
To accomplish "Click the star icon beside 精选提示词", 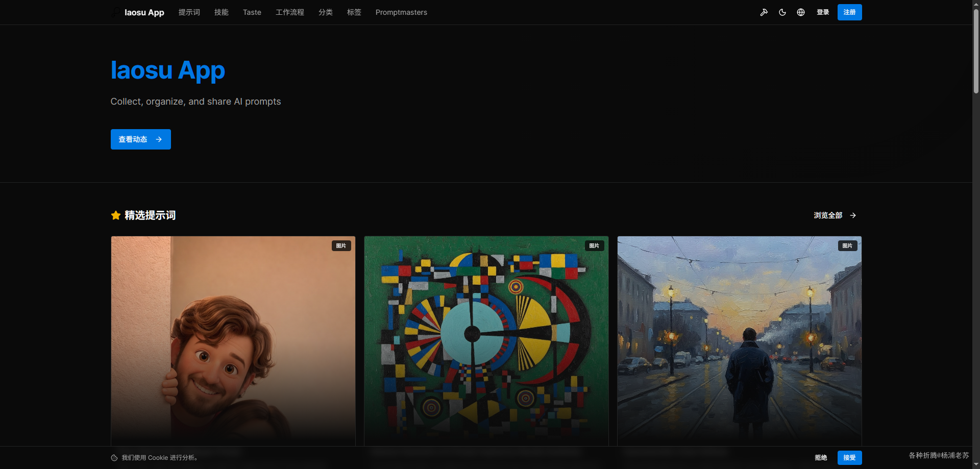I will (116, 215).
